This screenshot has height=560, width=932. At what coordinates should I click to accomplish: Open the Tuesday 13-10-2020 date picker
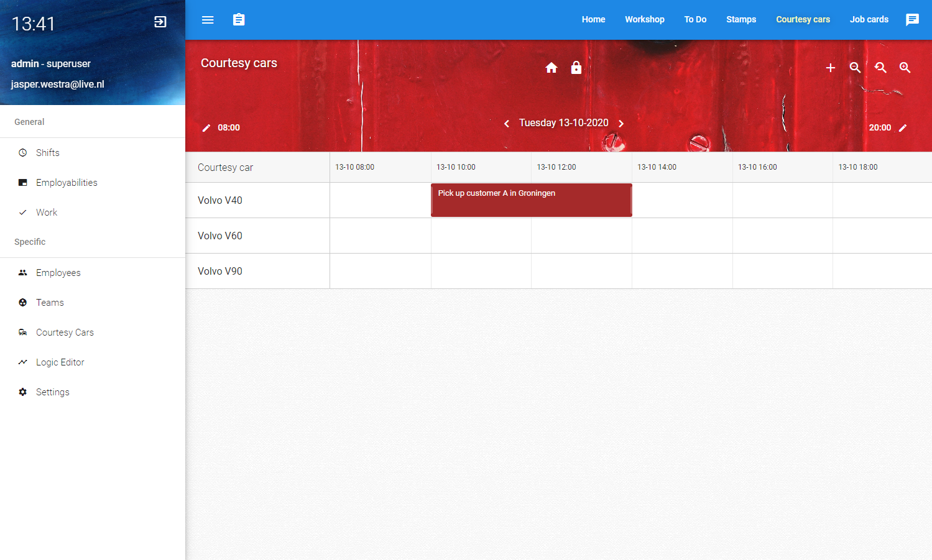tap(564, 123)
